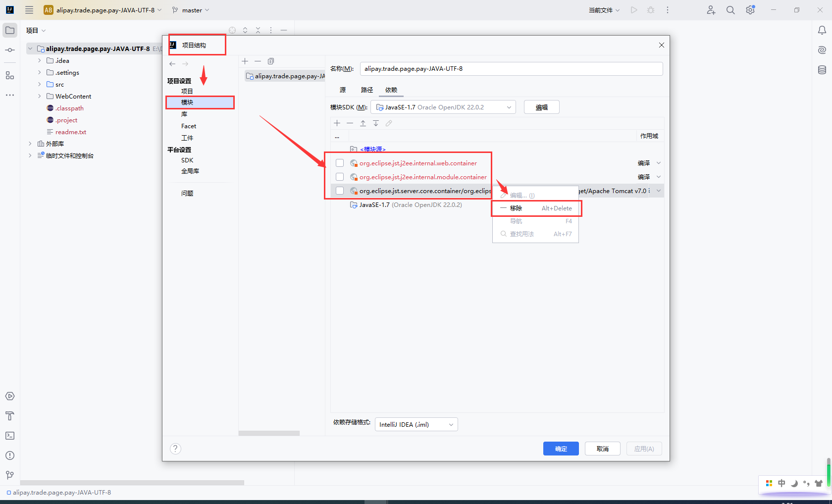Open the main hamburger menu
The height and width of the screenshot is (504, 832).
(29, 10)
